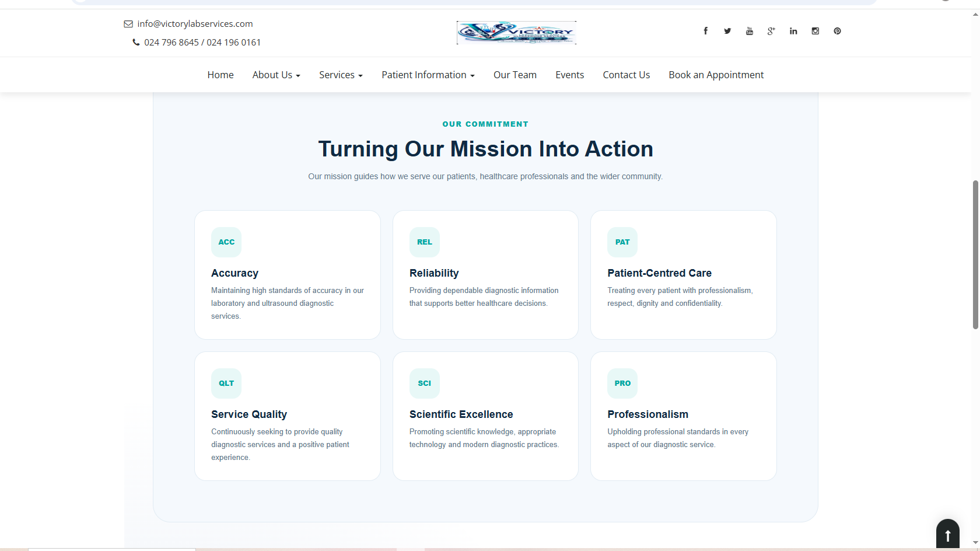This screenshot has width=980, height=551.
Task: Click the Reliability card description text
Action: [484, 297]
